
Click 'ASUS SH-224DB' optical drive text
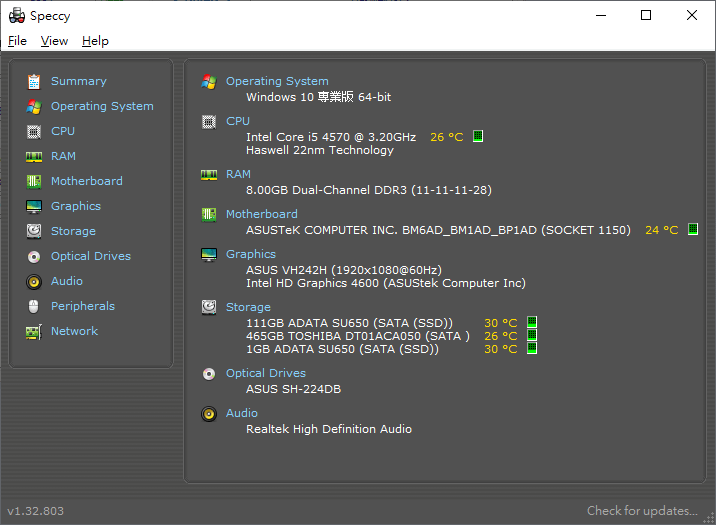tap(294, 389)
